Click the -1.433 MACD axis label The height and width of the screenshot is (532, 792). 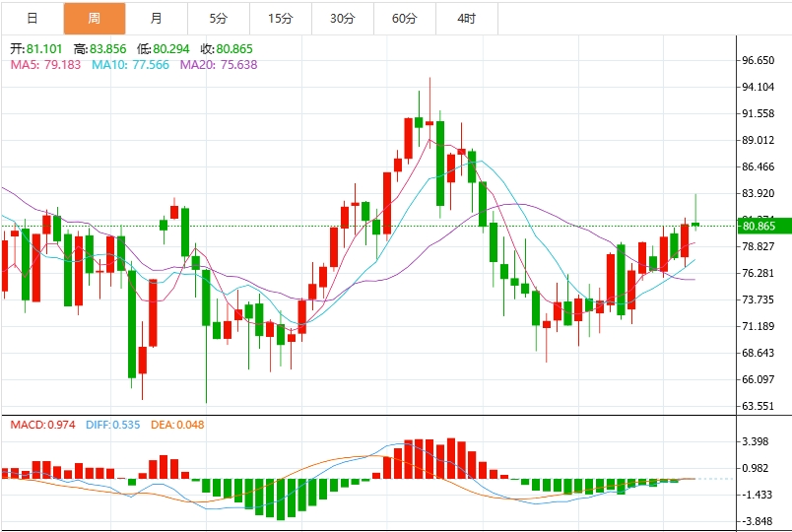758,495
